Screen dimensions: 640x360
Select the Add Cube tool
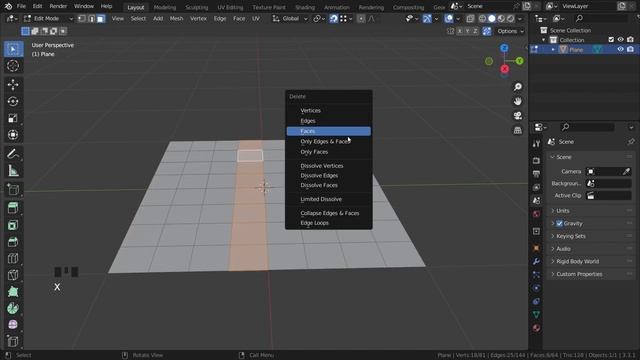[x=13, y=189]
